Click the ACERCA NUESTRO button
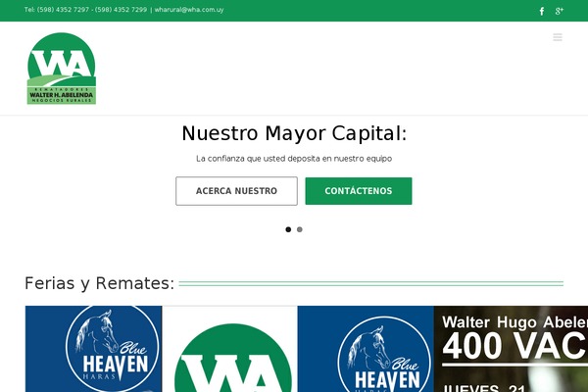 pyautogui.click(x=236, y=191)
